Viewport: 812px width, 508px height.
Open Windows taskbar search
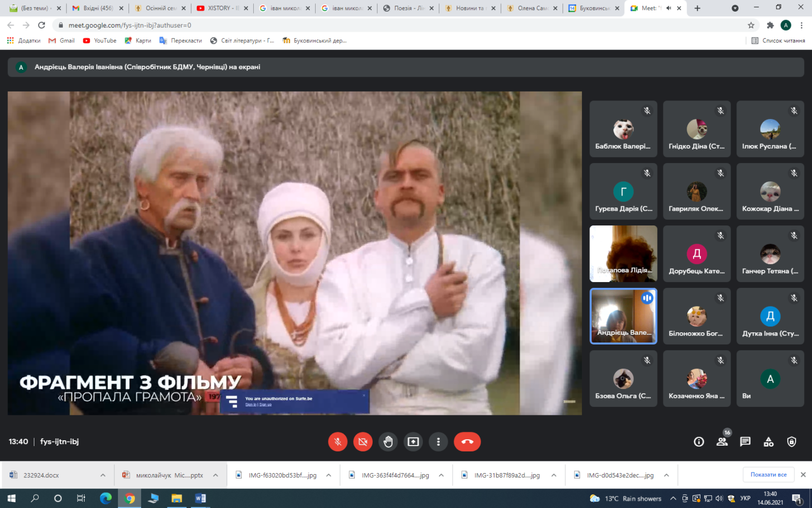(x=35, y=498)
